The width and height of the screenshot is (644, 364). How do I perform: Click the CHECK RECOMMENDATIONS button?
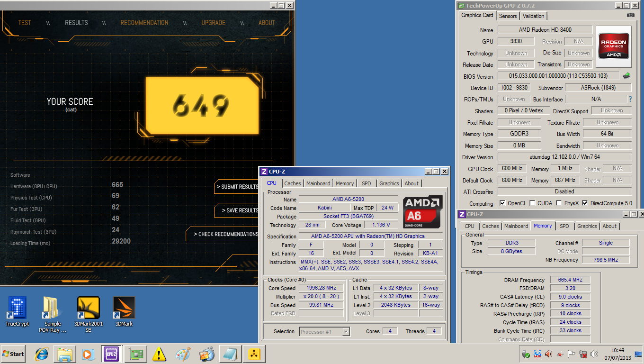[223, 234]
